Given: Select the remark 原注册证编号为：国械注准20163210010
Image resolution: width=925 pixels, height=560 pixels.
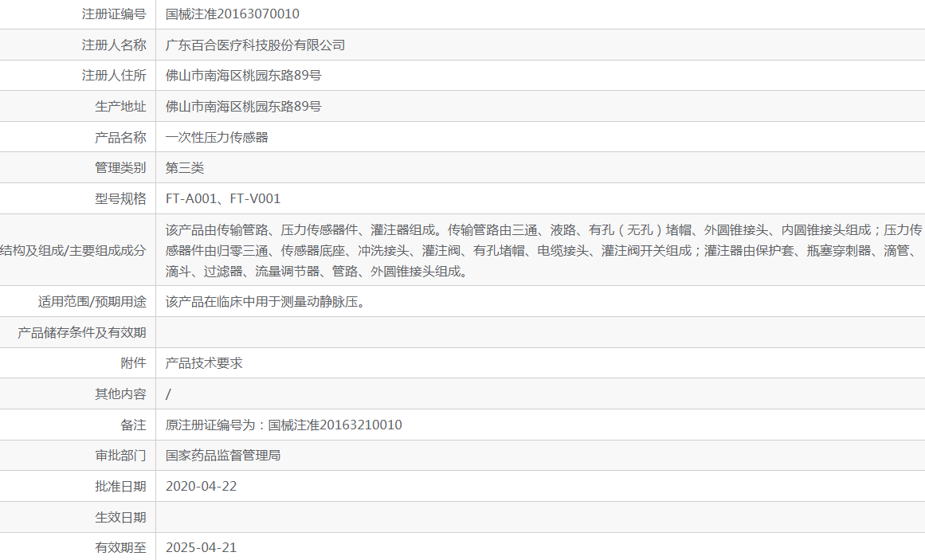Looking at the screenshot, I should pos(284,425).
